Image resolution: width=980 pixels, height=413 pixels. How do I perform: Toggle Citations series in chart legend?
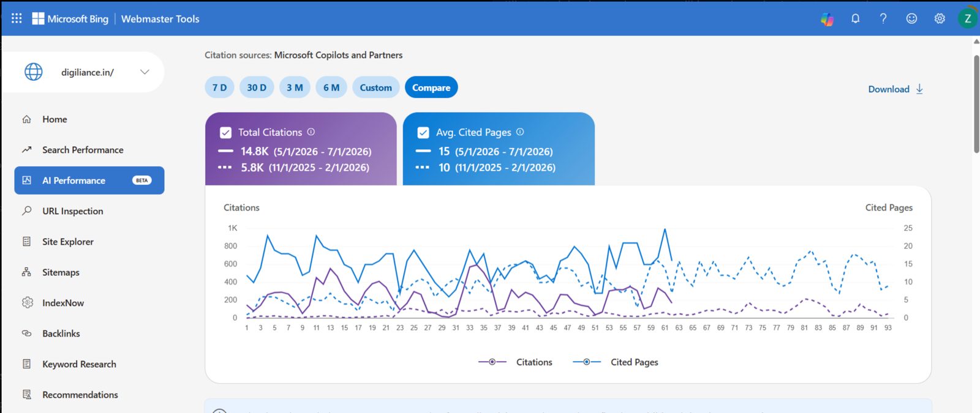click(x=516, y=362)
